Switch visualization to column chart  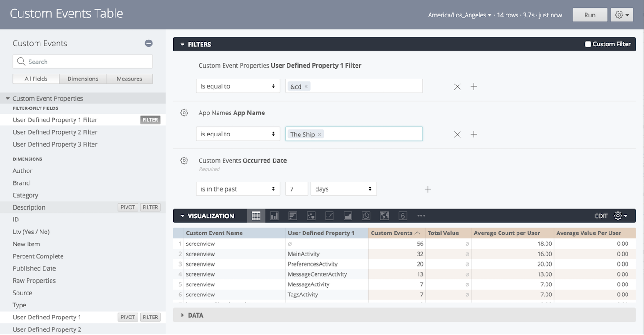pyautogui.click(x=274, y=216)
